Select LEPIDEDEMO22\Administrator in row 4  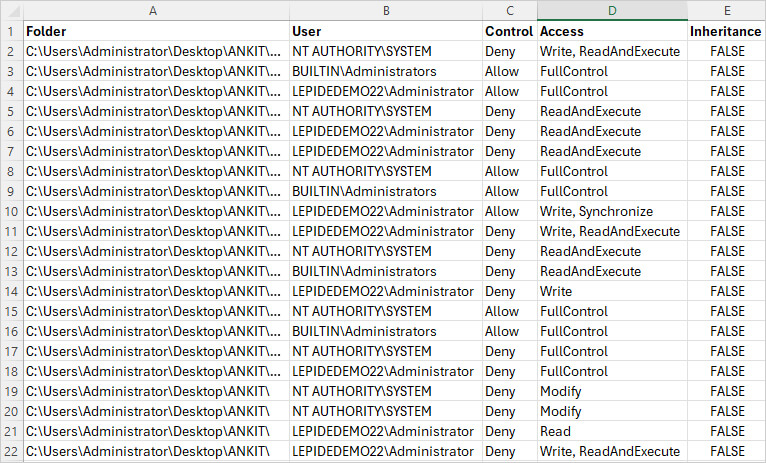pyautogui.click(x=386, y=91)
